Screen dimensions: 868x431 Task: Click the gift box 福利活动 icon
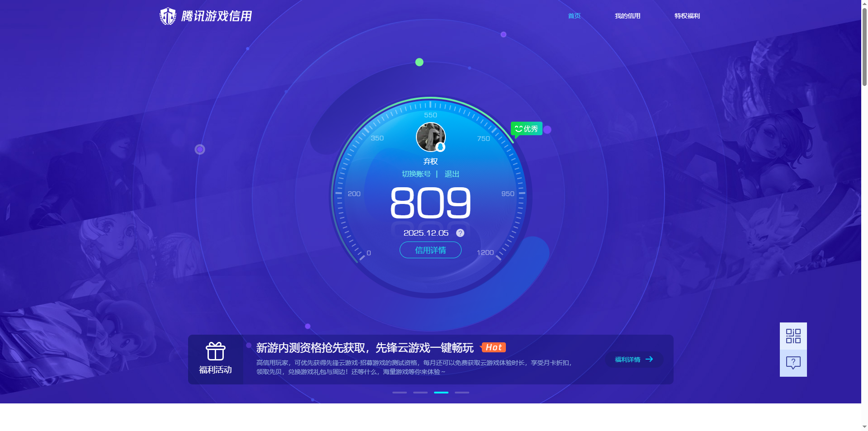(x=216, y=351)
